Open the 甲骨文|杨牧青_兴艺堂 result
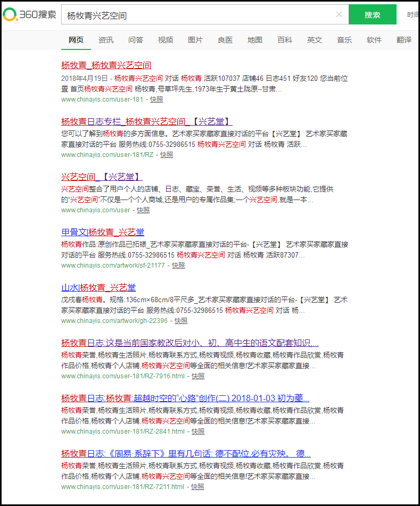This screenshot has width=420, height=506. 103,232
